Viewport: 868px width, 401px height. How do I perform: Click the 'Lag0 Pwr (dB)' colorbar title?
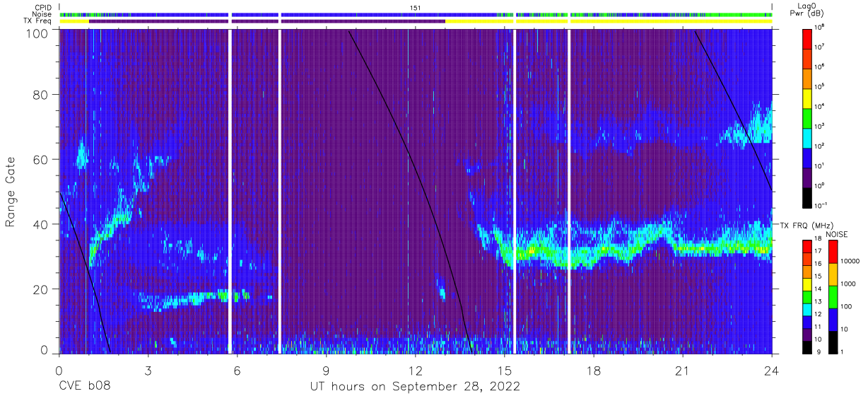coord(809,11)
